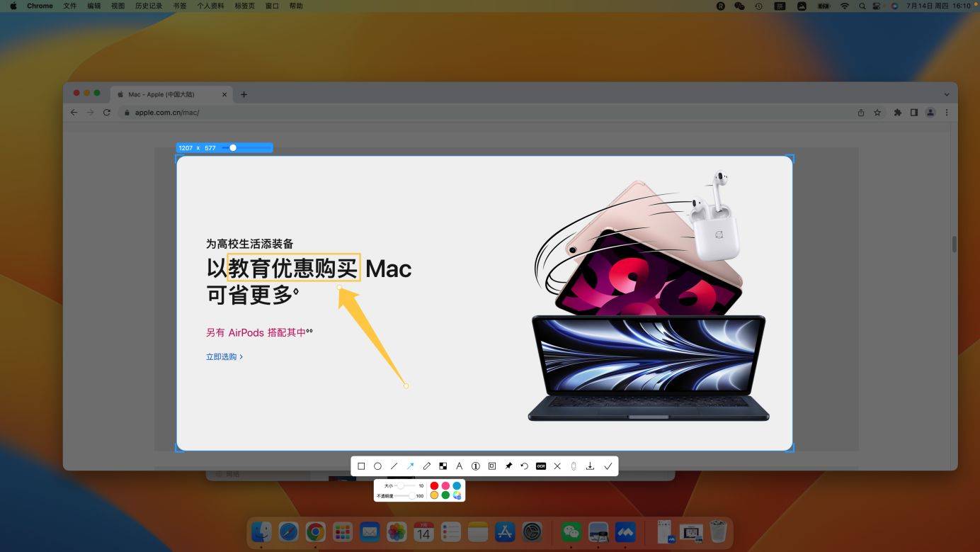Viewport: 980px width, 552px height.
Task: Activate the text annotation tool
Action: (459, 466)
